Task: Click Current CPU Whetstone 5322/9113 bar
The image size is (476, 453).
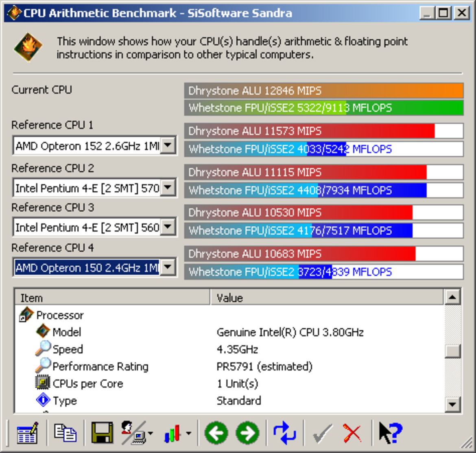Action: (323, 108)
